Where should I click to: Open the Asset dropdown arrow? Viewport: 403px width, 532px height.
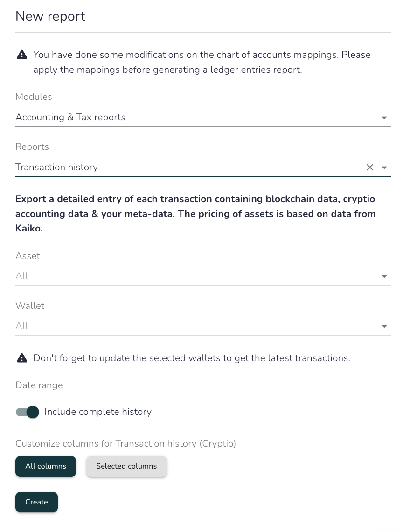384,277
